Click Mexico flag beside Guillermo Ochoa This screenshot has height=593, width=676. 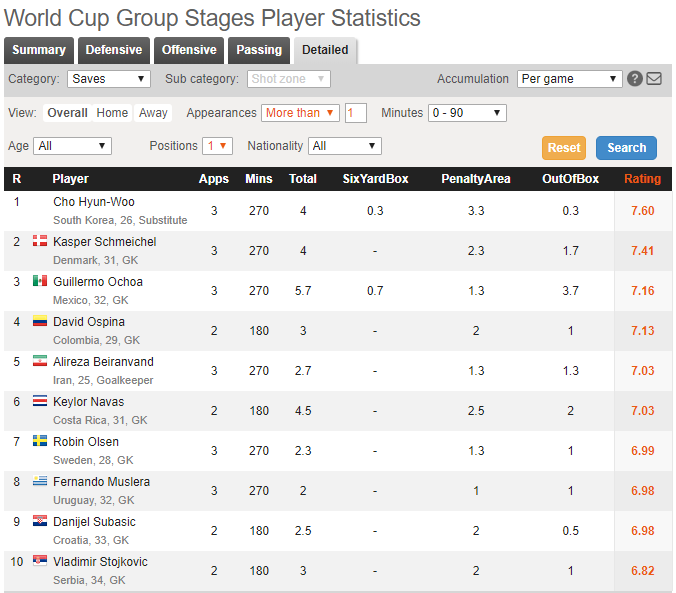click(x=40, y=281)
